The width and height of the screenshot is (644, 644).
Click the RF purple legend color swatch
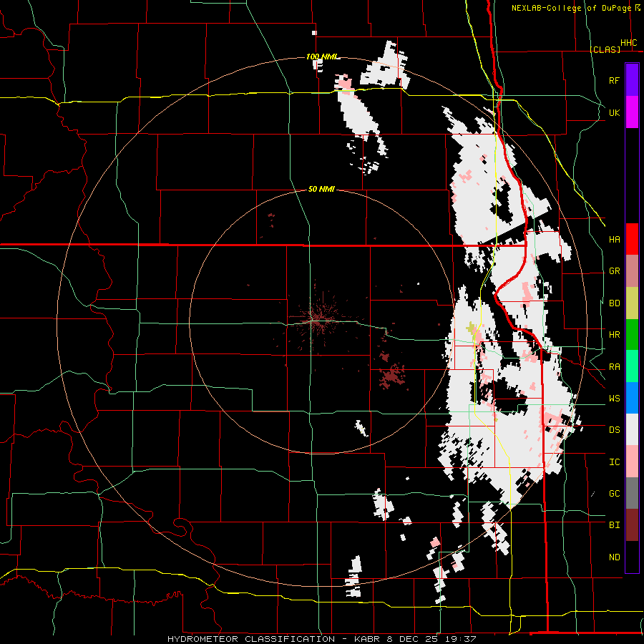tap(632, 80)
